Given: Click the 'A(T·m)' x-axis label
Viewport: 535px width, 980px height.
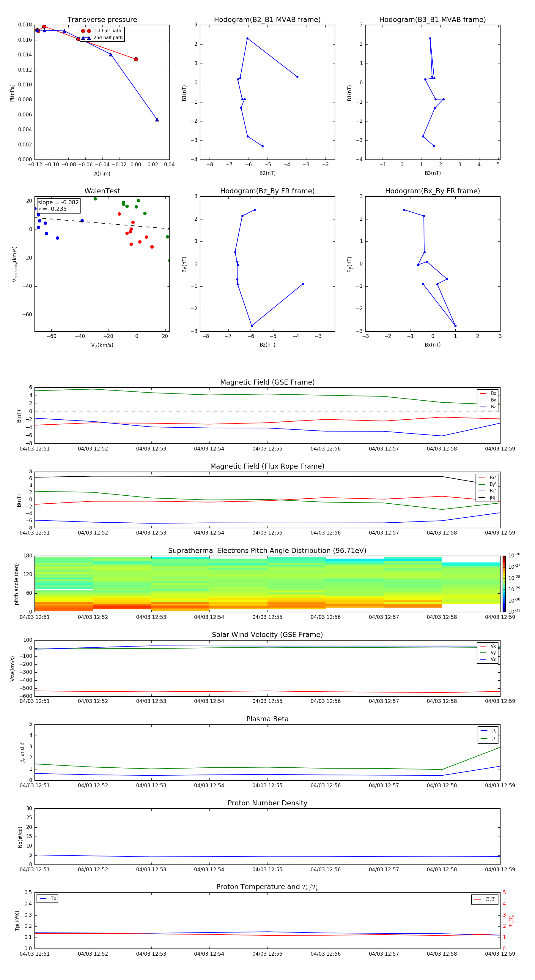Looking at the screenshot, I should click(102, 173).
